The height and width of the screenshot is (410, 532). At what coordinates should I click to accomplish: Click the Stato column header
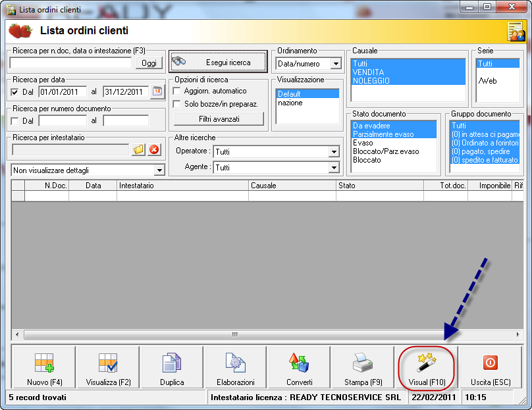click(x=380, y=186)
